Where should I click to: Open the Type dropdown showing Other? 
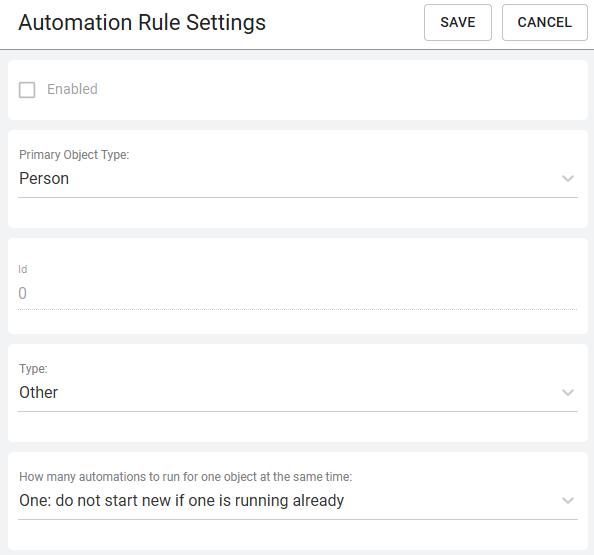[x=298, y=392]
